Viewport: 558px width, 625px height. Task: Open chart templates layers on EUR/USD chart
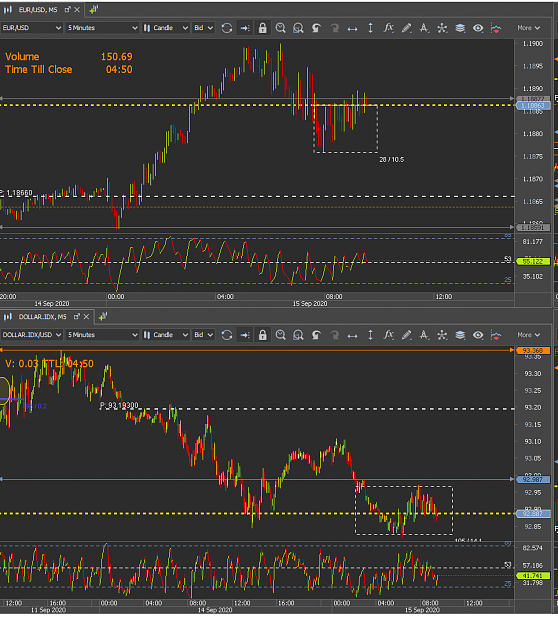pyautogui.click(x=460, y=28)
